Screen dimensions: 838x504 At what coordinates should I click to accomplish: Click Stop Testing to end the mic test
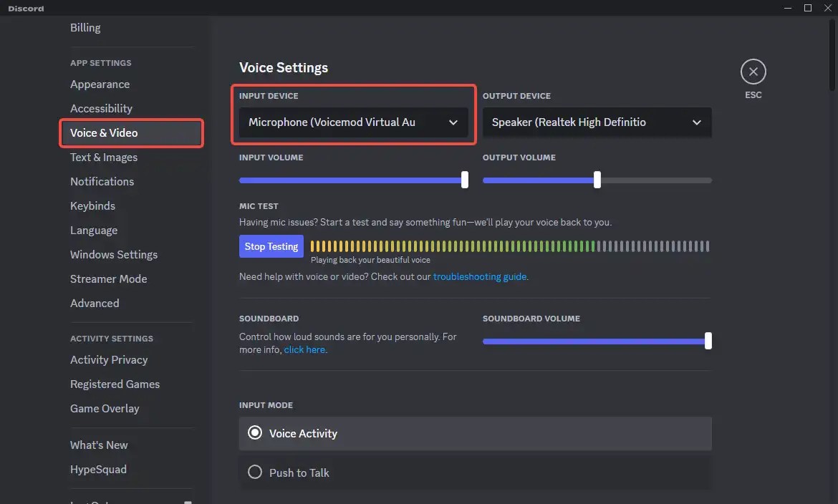[271, 246]
